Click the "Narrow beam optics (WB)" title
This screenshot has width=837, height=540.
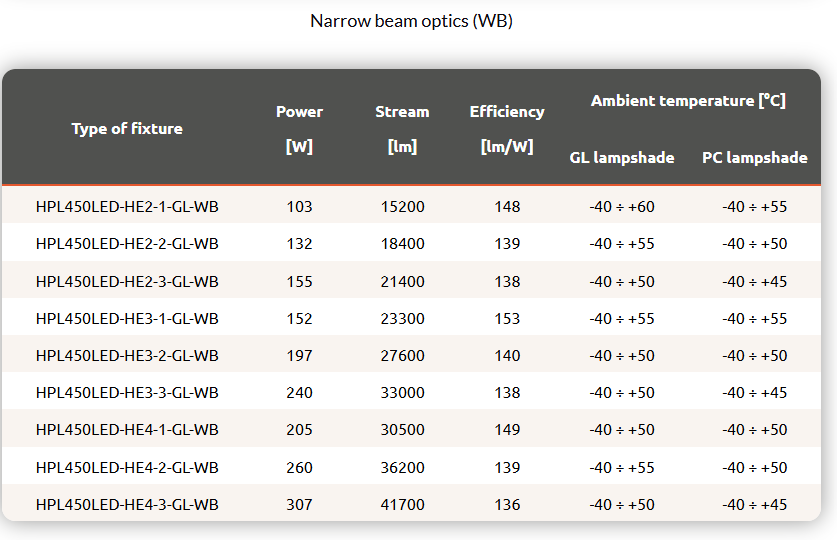click(x=411, y=21)
